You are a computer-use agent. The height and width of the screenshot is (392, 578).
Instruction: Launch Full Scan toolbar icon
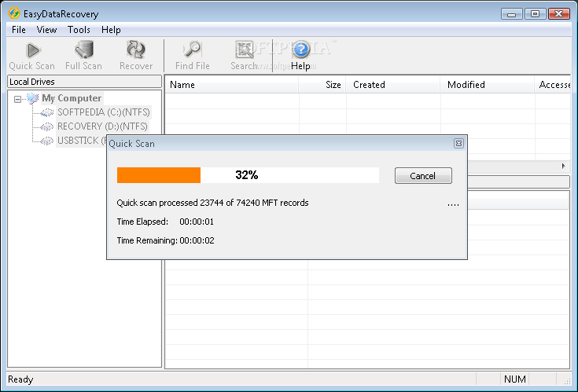(x=83, y=56)
